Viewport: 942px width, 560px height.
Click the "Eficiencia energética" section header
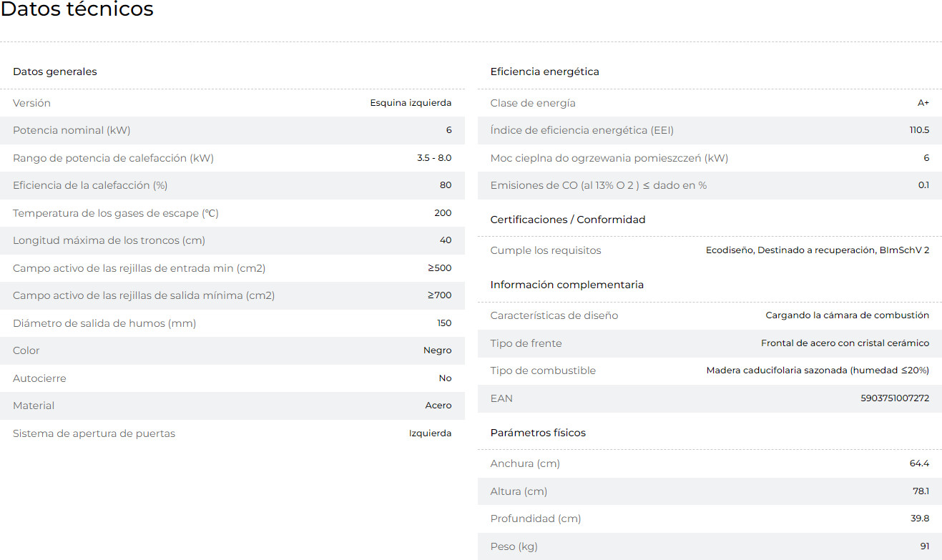544,72
